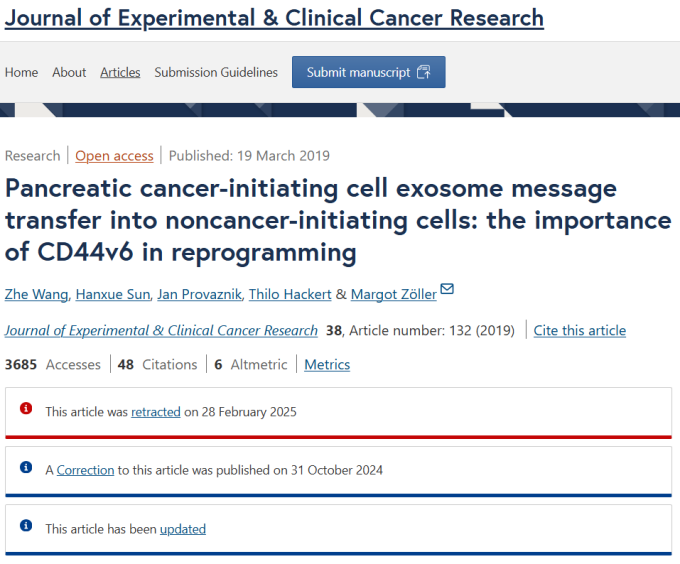Click the Submit manuscript button
Viewport: 680px width, 564px height.
coord(369,72)
